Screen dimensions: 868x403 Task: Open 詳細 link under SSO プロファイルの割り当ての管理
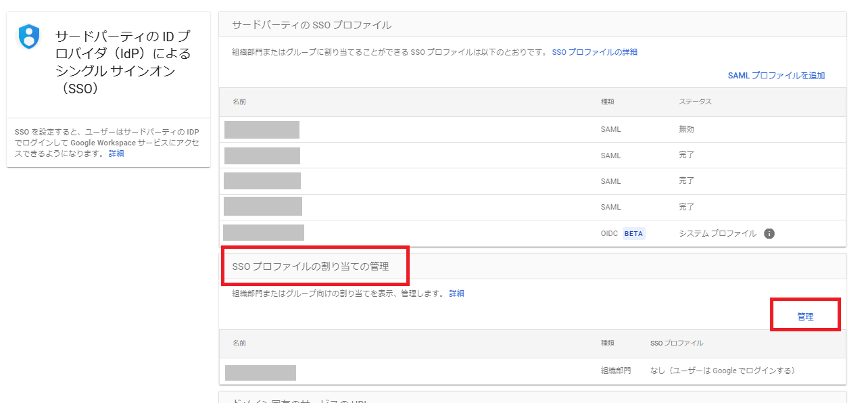tap(457, 293)
